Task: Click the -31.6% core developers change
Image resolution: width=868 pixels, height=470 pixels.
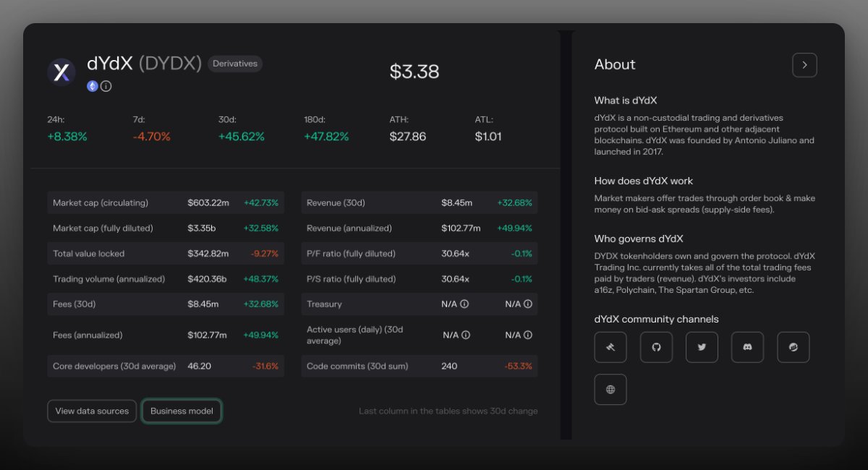Action: pyautogui.click(x=265, y=367)
